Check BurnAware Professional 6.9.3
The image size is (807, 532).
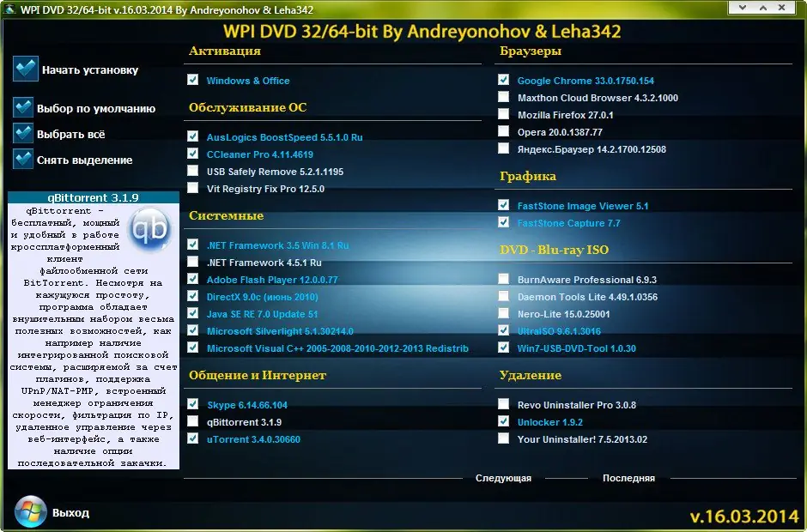point(504,279)
